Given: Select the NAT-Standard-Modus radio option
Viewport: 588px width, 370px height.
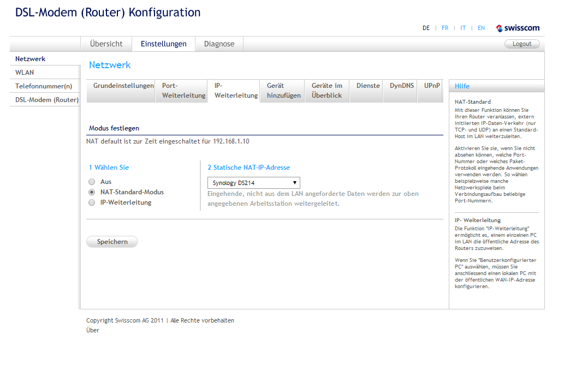Looking at the screenshot, I should click(x=92, y=192).
